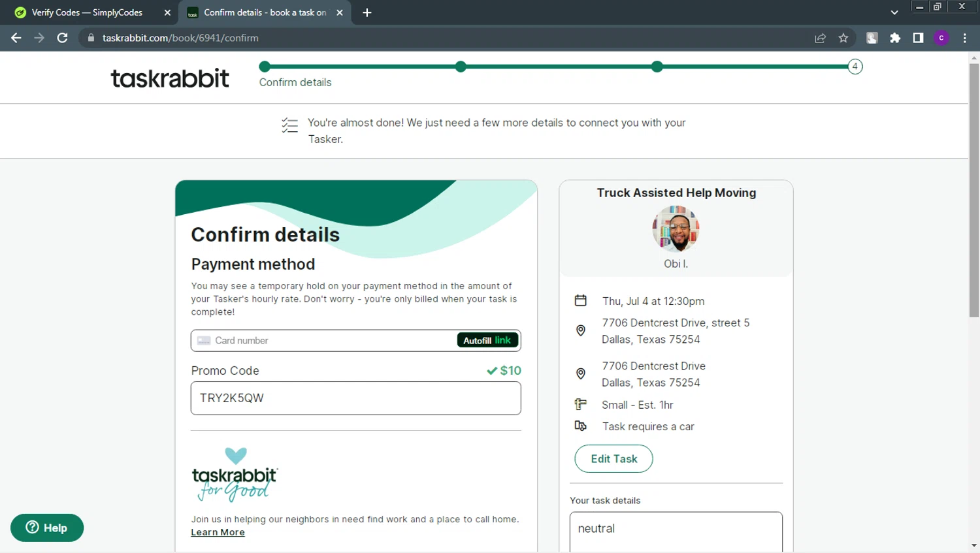Bookmark this page with the star icon

point(843,38)
